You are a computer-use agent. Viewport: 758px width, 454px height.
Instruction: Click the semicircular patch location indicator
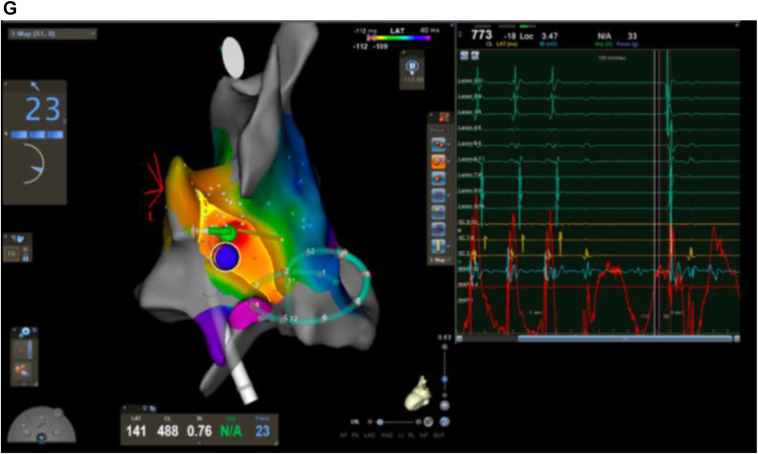[39, 428]
